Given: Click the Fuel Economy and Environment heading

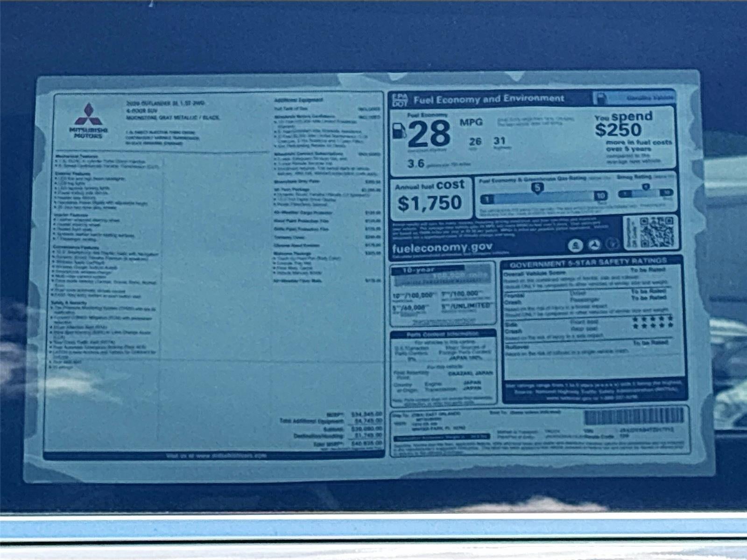Looking at the screenshot, I should [489, 99].
